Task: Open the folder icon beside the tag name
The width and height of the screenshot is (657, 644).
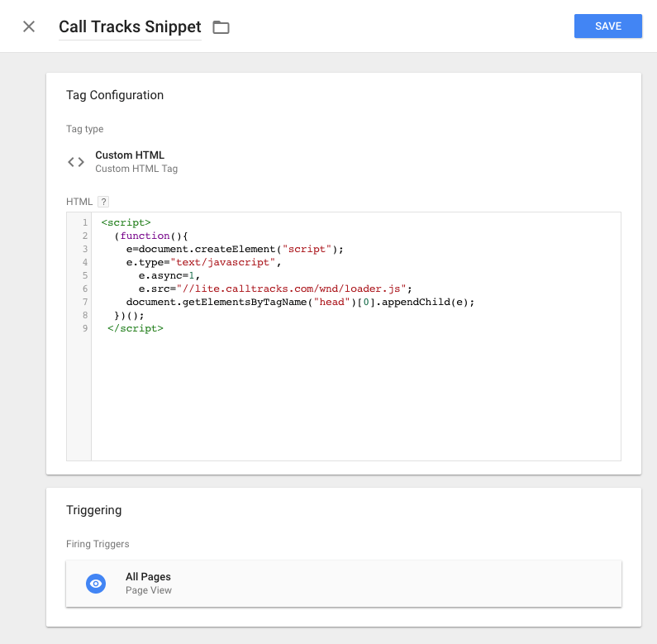Action: pos(221,27)
